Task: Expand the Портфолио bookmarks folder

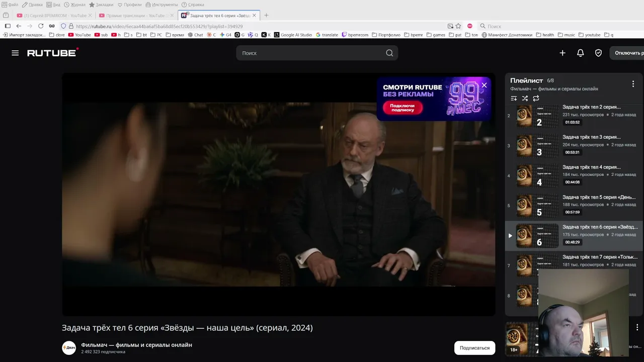Action: pyautogui.click(x=386, y=35)
